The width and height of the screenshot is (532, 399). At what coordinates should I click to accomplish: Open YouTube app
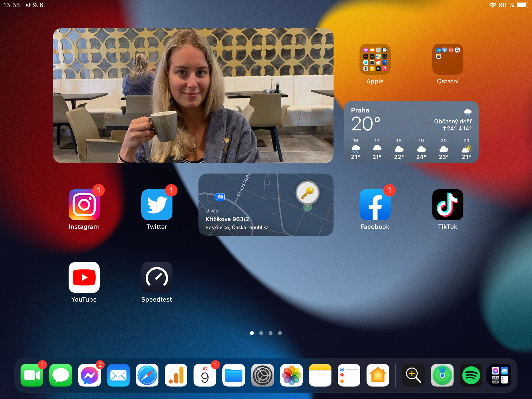coord(84,277)
